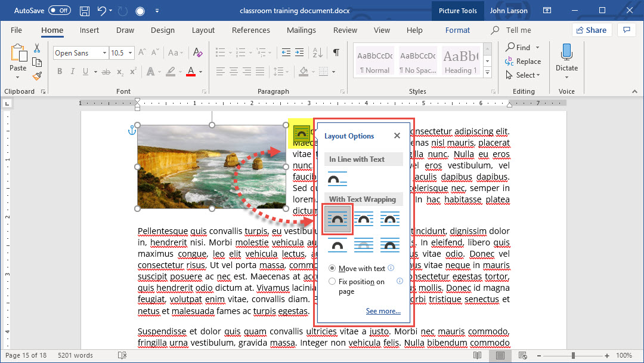The width and height of the screenshot is (644, 363).
Task: Click the Dictate microphone icon
Action: point(566,54)
